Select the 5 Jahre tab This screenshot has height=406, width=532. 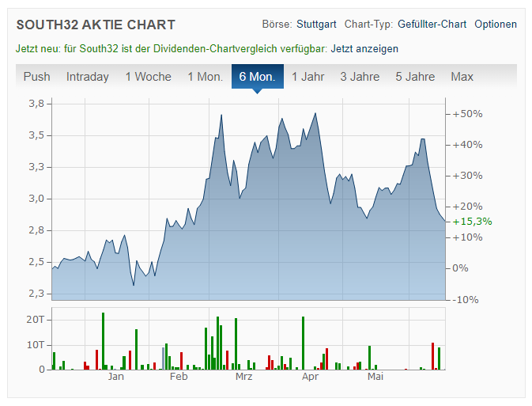415,77
